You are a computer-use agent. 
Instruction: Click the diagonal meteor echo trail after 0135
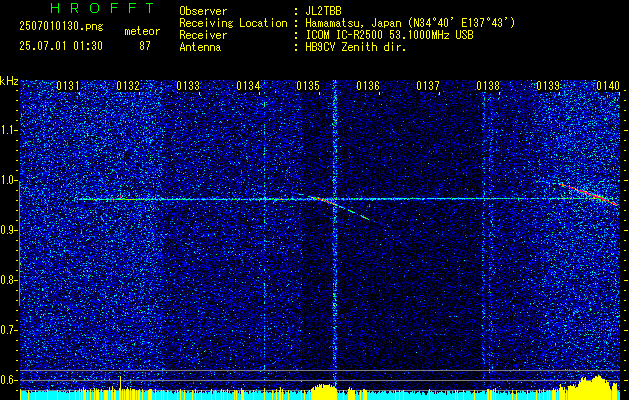[x=350, y=211]
